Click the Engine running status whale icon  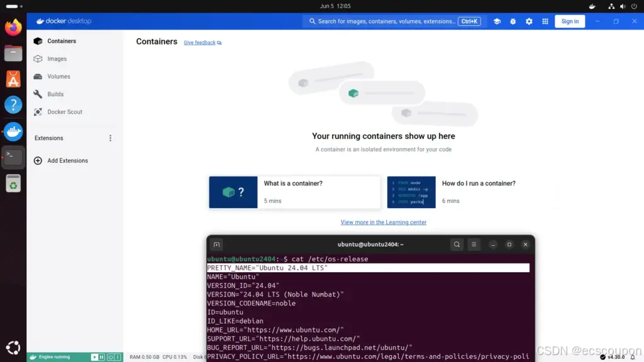(x=33, y=357)
